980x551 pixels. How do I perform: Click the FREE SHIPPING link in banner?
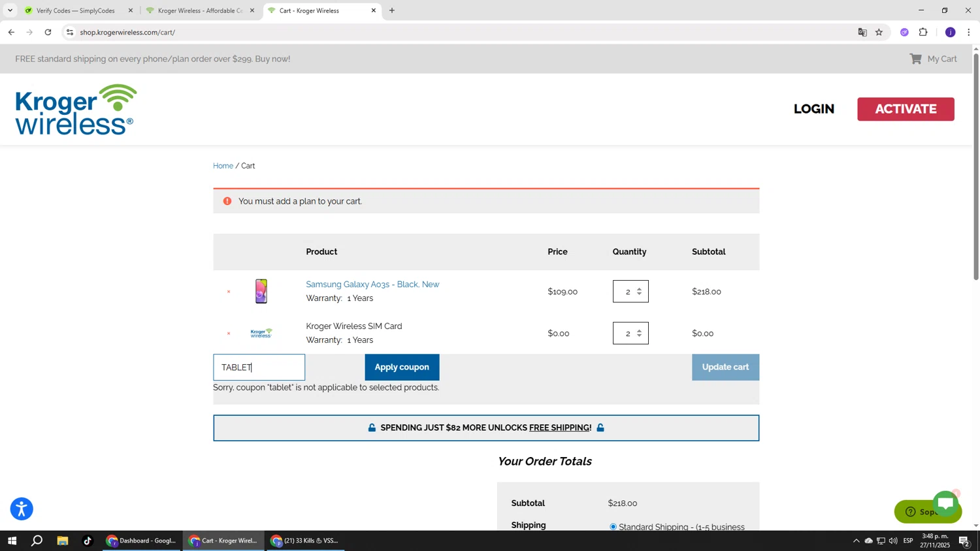point(560,428)
